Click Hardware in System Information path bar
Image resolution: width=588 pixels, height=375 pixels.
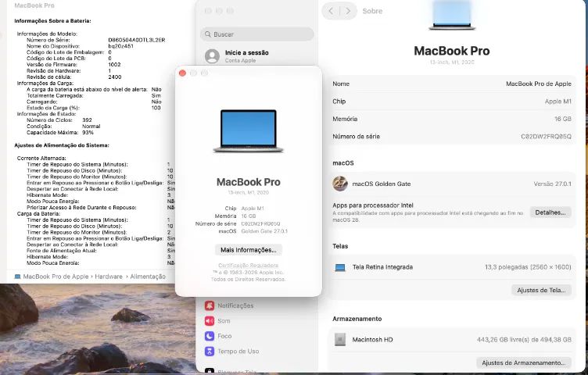click(x=109, y=277)
